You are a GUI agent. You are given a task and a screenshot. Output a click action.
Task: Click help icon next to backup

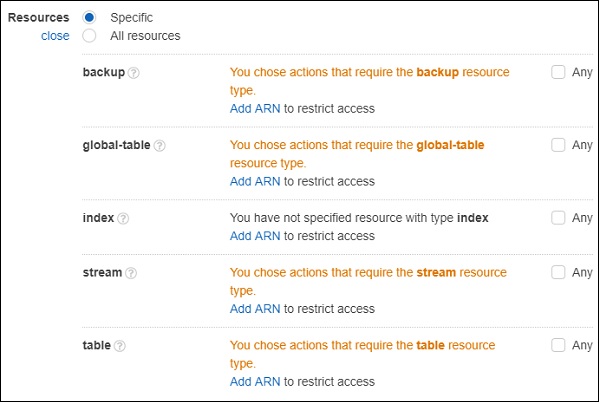[x=134, y=73]
